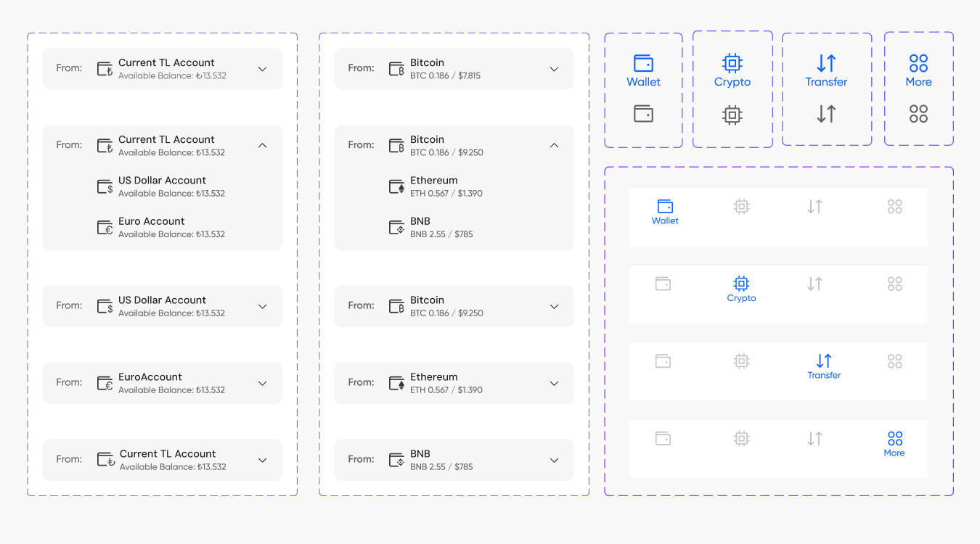This screenshot has width=980, height=544.
Task: Open the collapsed EuroAccount dropdown chevron
Action: pos(263,383)
